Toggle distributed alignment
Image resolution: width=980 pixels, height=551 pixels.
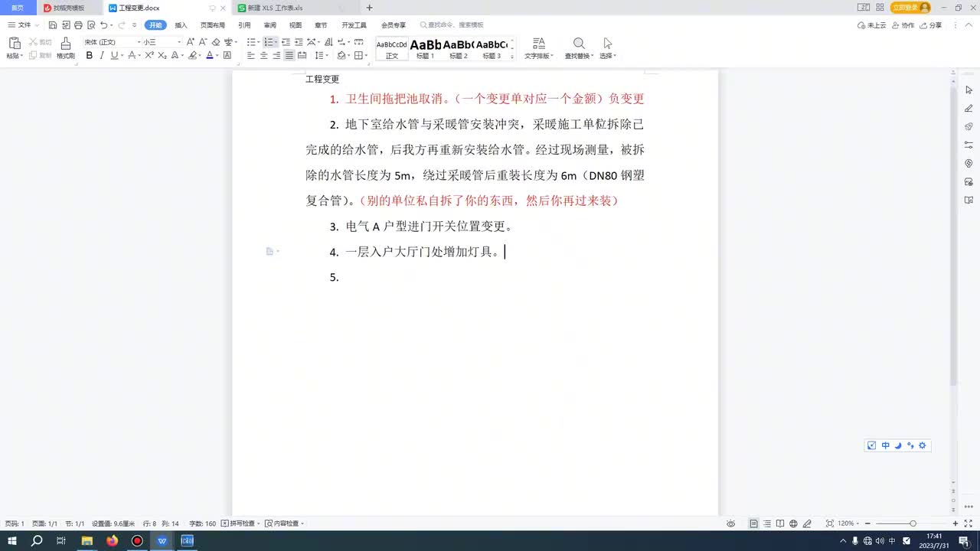pyautogui.click(x=302, y=56)
